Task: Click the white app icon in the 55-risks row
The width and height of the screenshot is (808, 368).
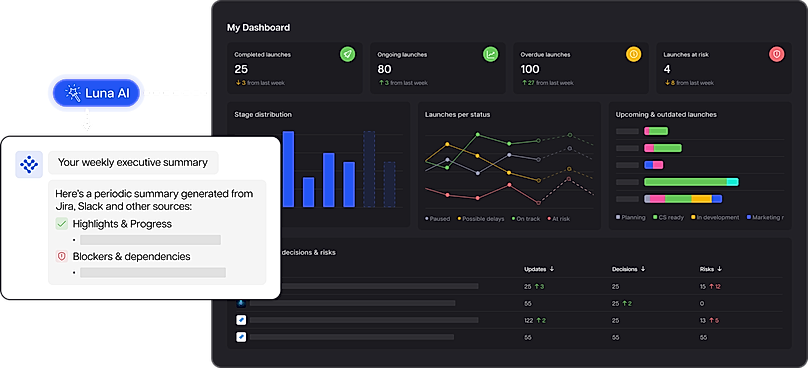Action: pyautogui.click(x=241, y=337)
